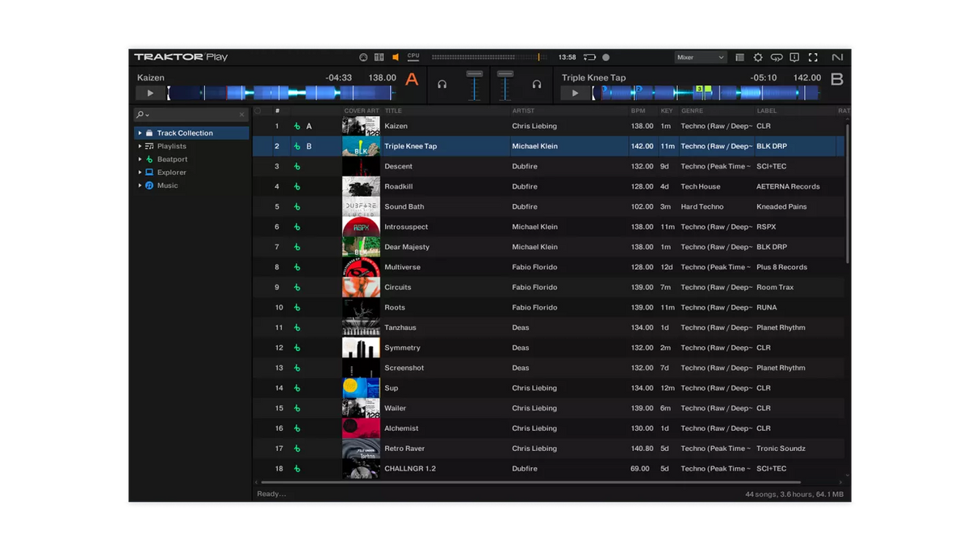Click the tooltip help icon in the header
The width and height of the screenshot is (980, 551).
click(x=794, y=56)
